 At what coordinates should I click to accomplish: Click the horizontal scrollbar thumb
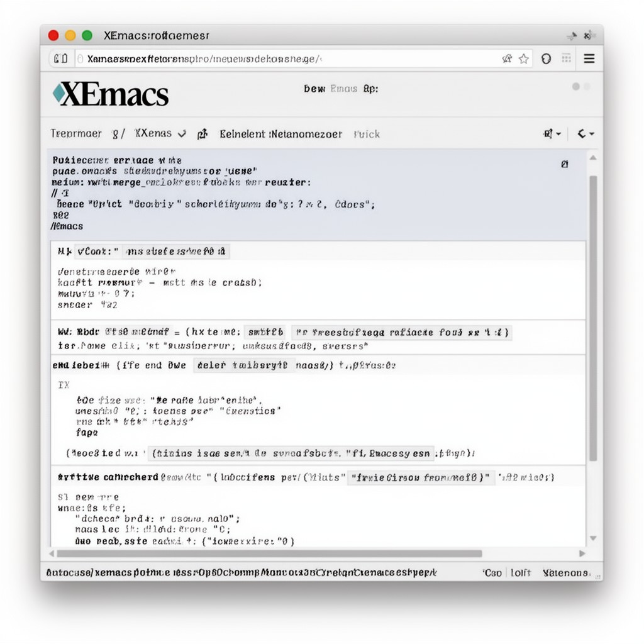(269, 553)
